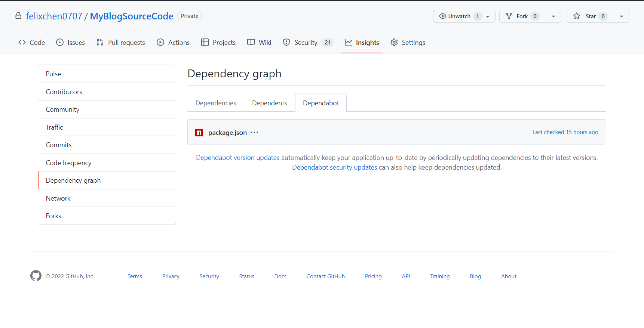
Task: Switch to the Dependencies sub-tab
Action: pyautogui.click(x=216, y=103)
